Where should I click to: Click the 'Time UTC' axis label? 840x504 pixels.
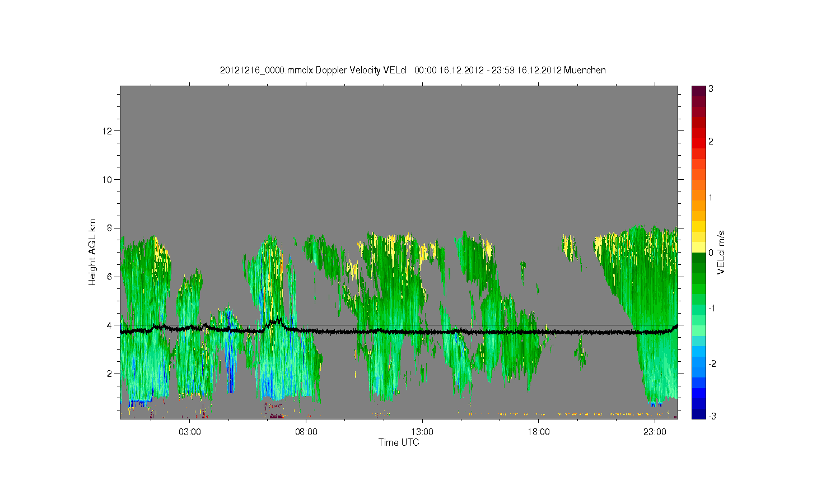(399, 442)
